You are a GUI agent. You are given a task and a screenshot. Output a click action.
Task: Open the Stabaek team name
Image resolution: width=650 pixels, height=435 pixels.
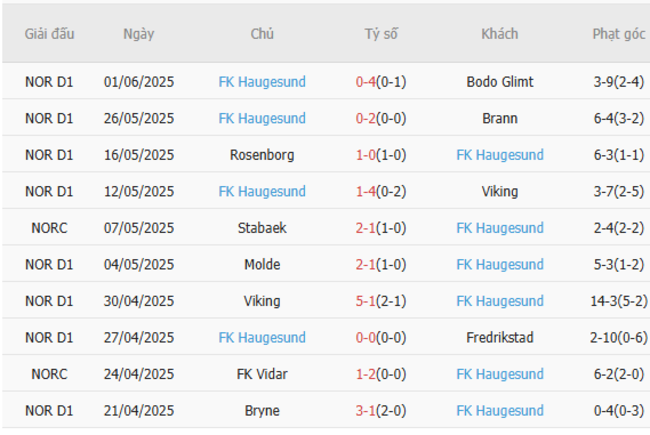pyautogui.click(x=262, y=228)
